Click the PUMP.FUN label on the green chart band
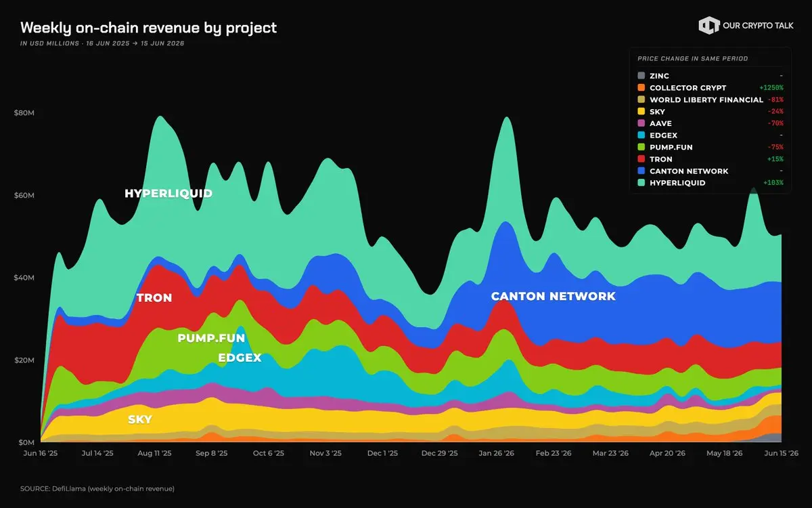This screenshot has width=812, height=508. click(x=211, y=337)
